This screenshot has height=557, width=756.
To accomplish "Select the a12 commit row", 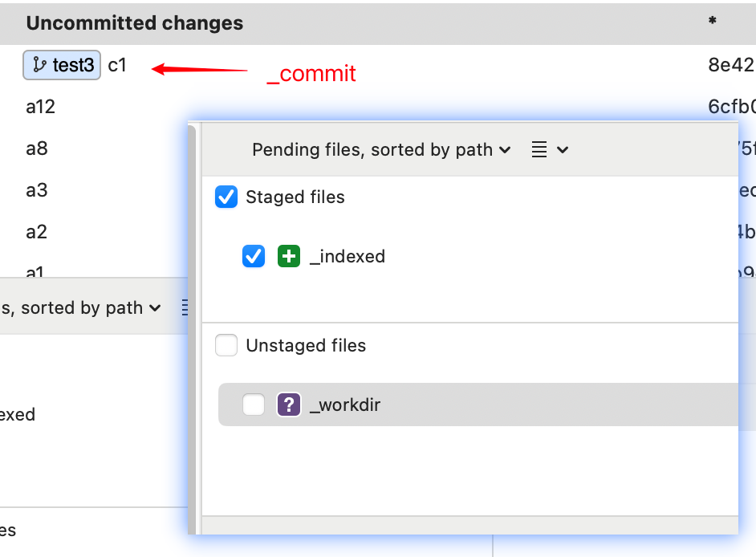I will coord(40,107).
